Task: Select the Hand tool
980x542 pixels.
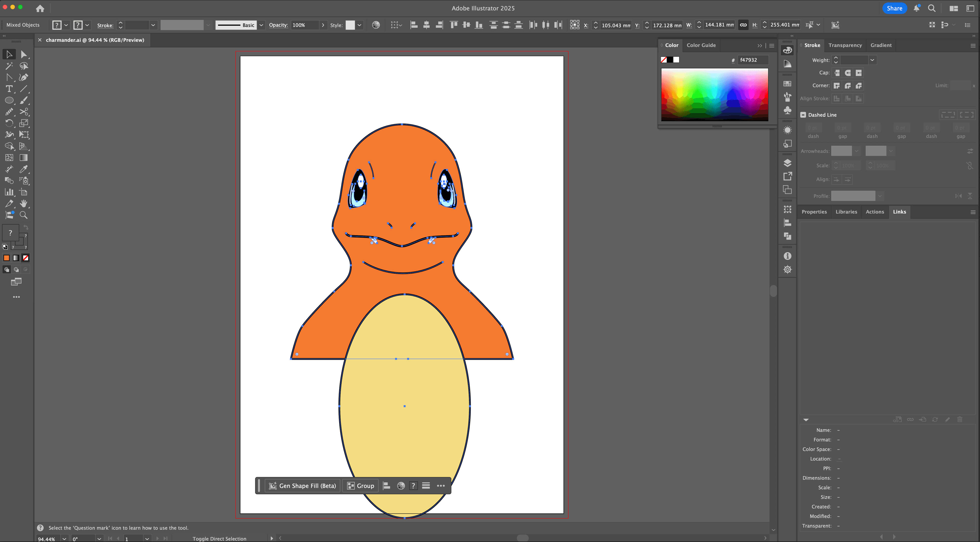Action: click(x=23, y=204)
